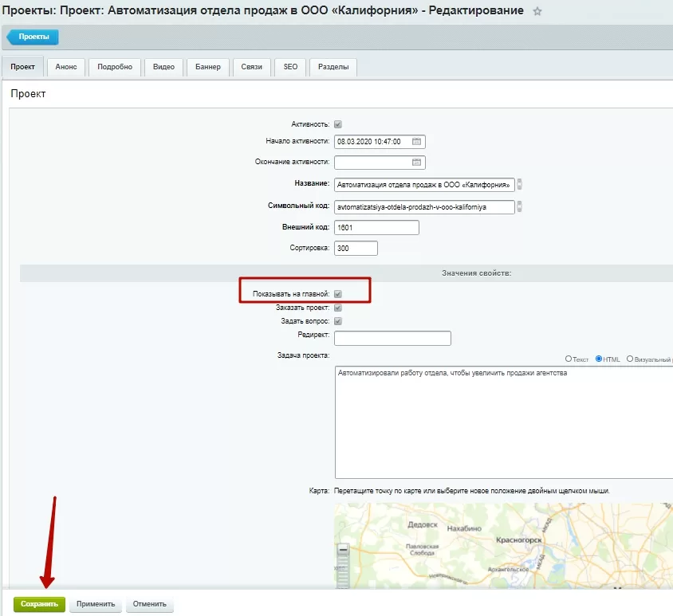
Task: Uncheck the Задать вопрос checkbox
Action: 338,321
